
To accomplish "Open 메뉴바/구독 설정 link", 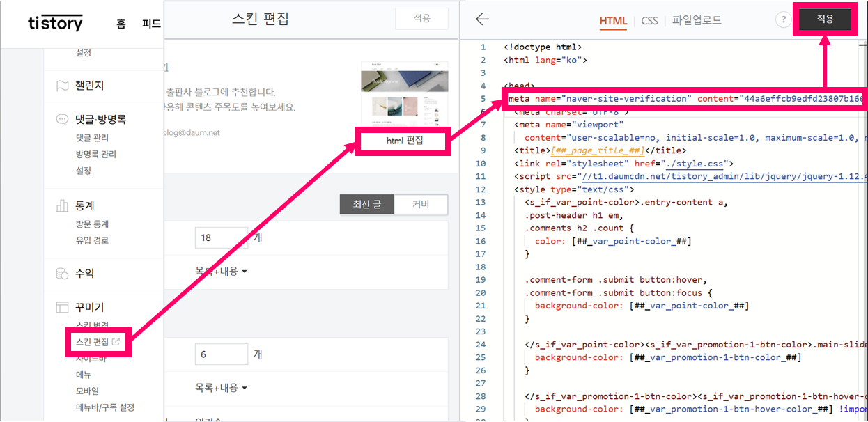I will click(x=105, y=407).
